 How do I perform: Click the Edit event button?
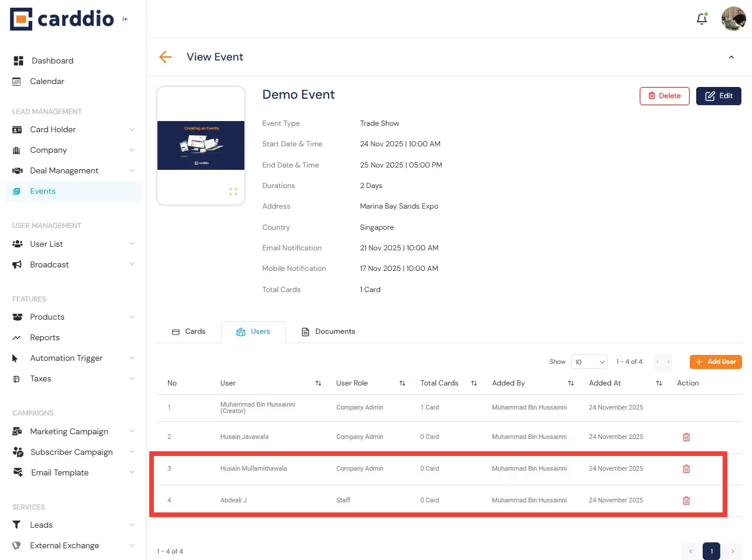(x=719, y=96)
